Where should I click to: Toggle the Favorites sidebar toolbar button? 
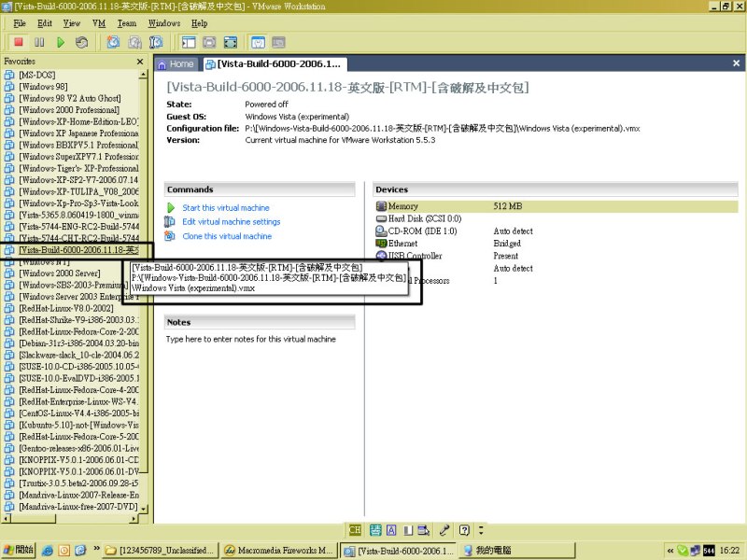189,42
